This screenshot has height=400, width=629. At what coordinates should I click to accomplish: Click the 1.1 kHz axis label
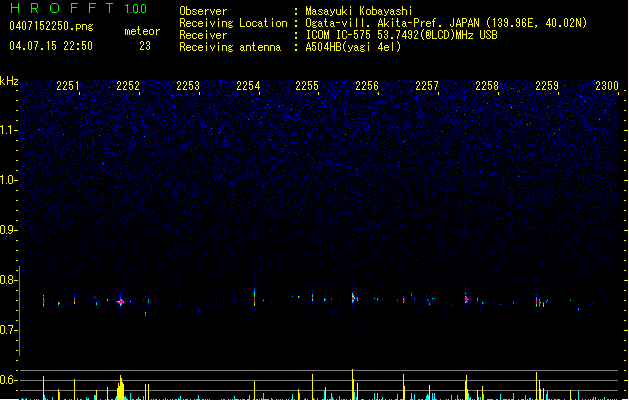click(8, 130)
